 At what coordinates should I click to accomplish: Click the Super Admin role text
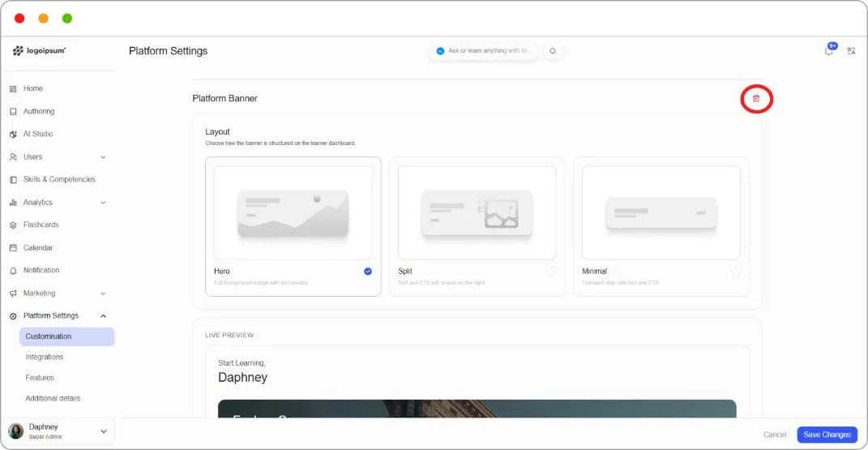[x=45, y=437]
